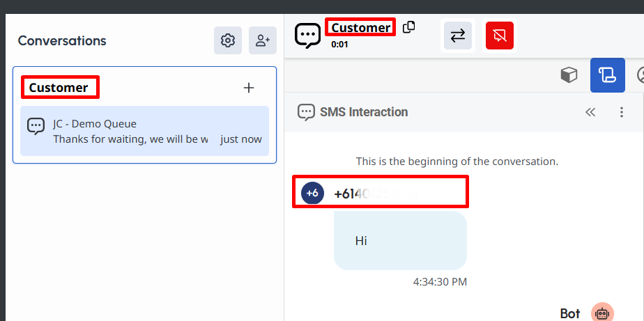Select the JC - Demo Queue conversation

[x=144, y=131]
